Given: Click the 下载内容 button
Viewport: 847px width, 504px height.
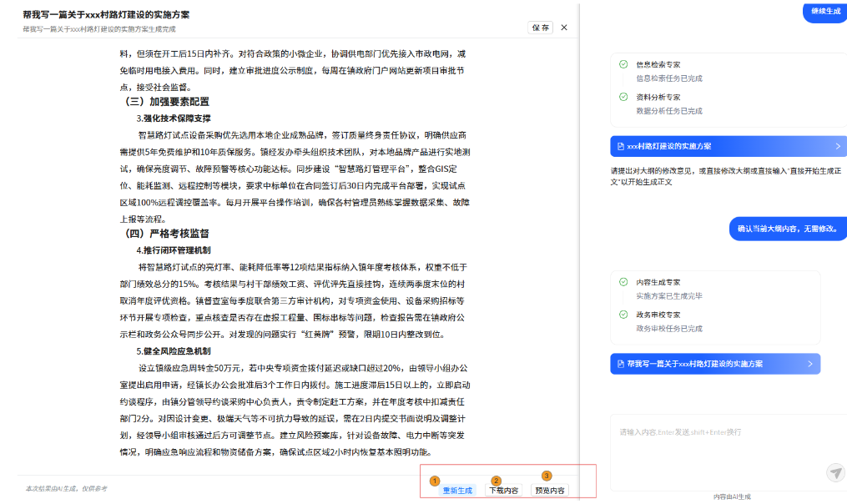Looking at the screenshot, I should pos(503,491).
